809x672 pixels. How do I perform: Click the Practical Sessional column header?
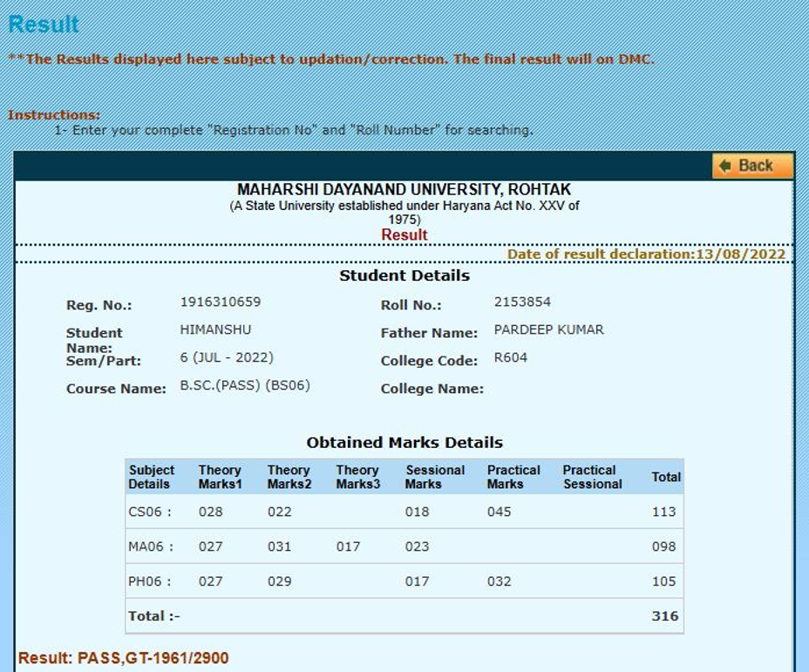click(x=592, y=477)
